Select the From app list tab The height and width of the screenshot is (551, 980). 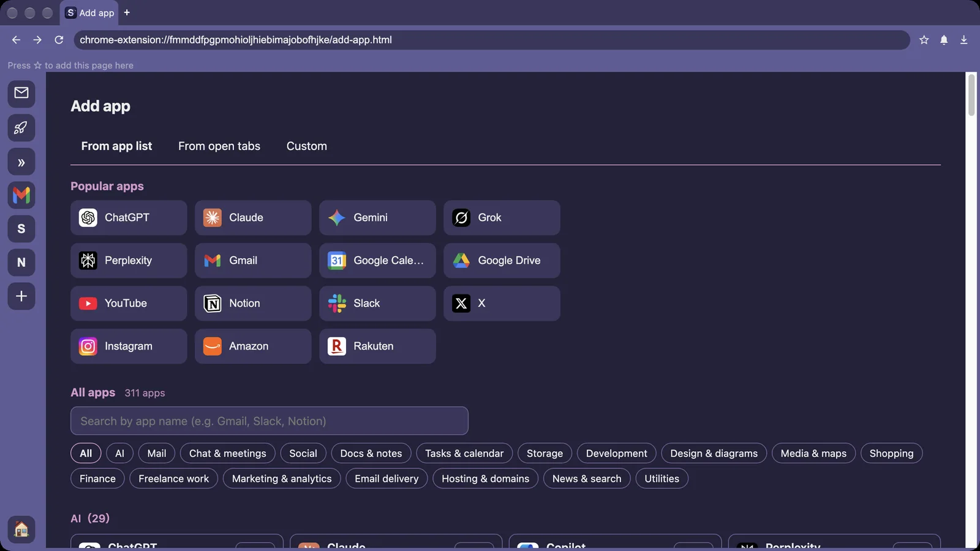(x=116, y=146)
